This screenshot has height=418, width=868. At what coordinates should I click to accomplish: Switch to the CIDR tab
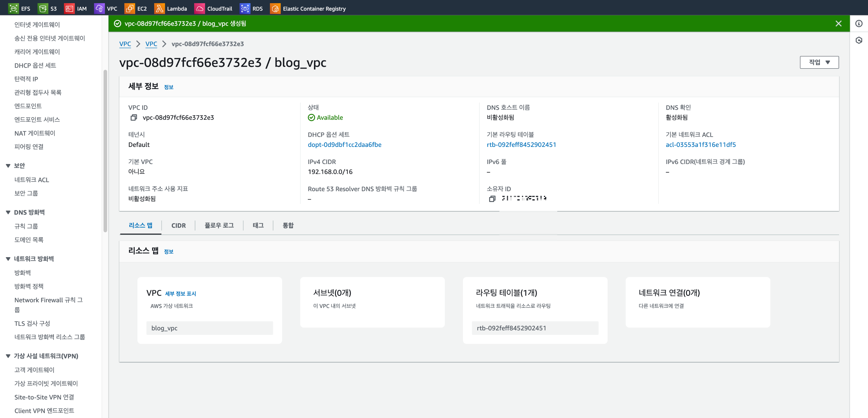(178, 225)
